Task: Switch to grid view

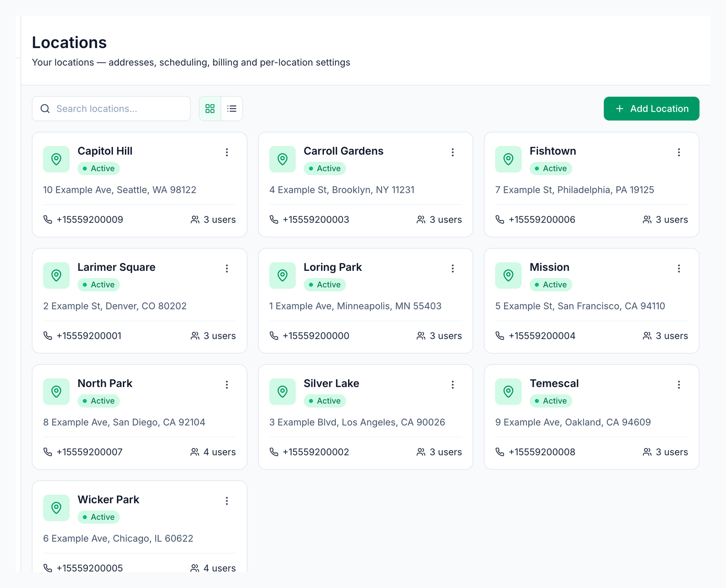Action: pos(210,108)
